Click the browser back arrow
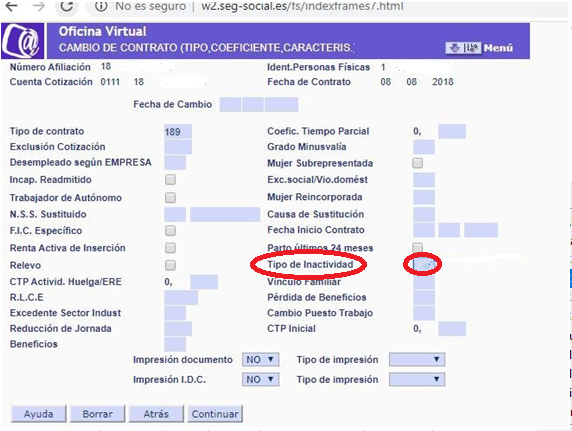 click(x=12, y=6)
